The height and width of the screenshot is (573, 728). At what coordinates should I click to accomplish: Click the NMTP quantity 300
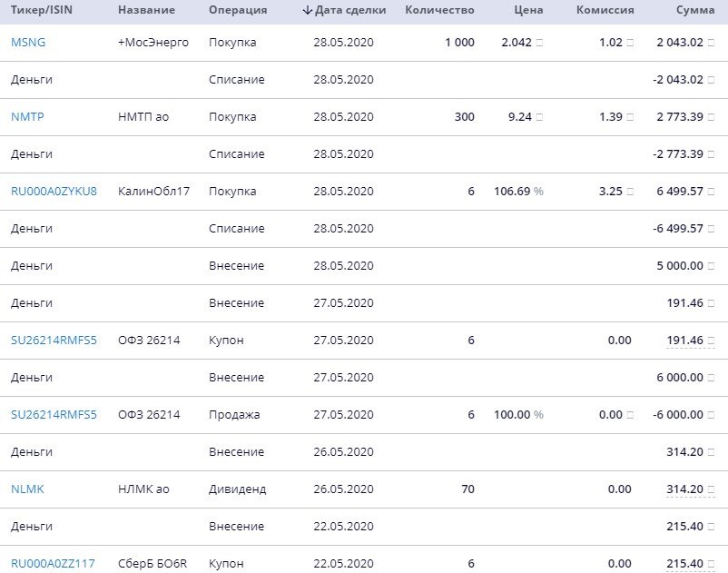[x=464, y=116]
